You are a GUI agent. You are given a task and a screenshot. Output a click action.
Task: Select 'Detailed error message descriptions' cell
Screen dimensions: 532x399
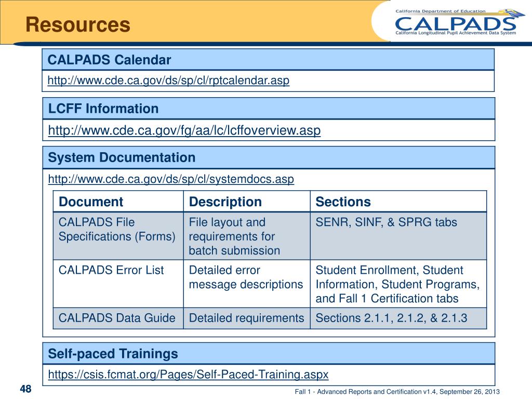pyautogui.click(x=247, y=284)
